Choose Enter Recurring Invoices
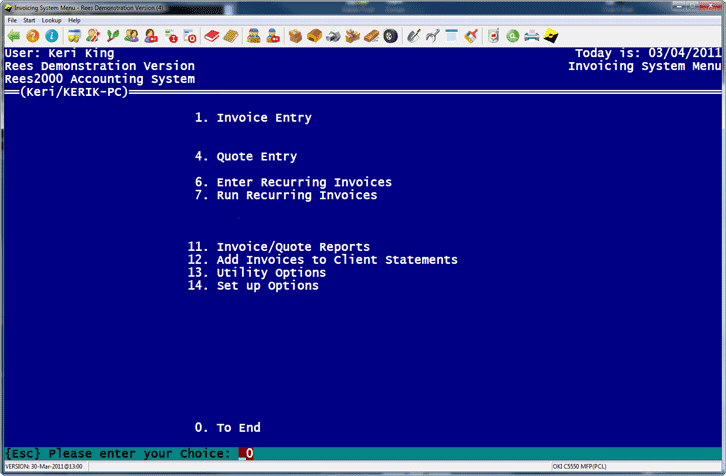 [303, 182]
